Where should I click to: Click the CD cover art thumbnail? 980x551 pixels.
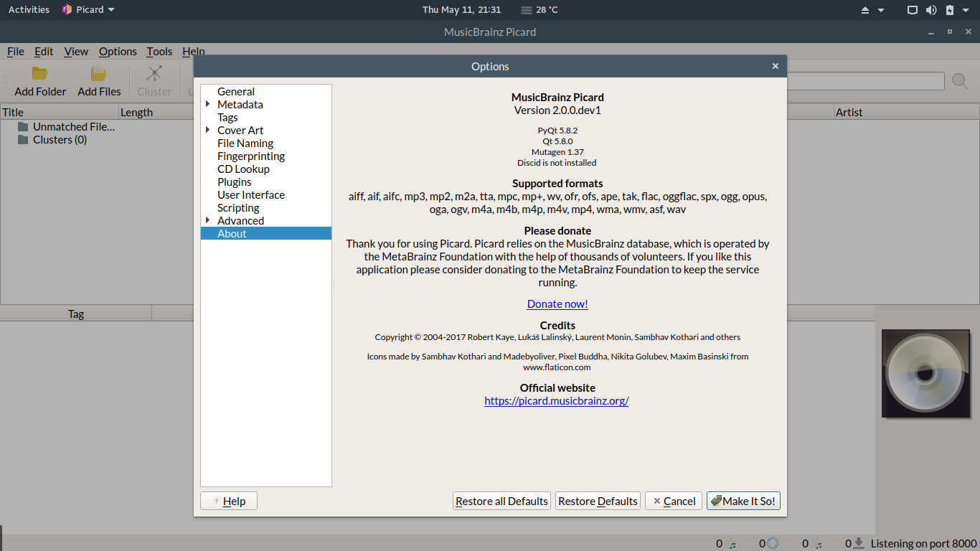click(925, 373)
